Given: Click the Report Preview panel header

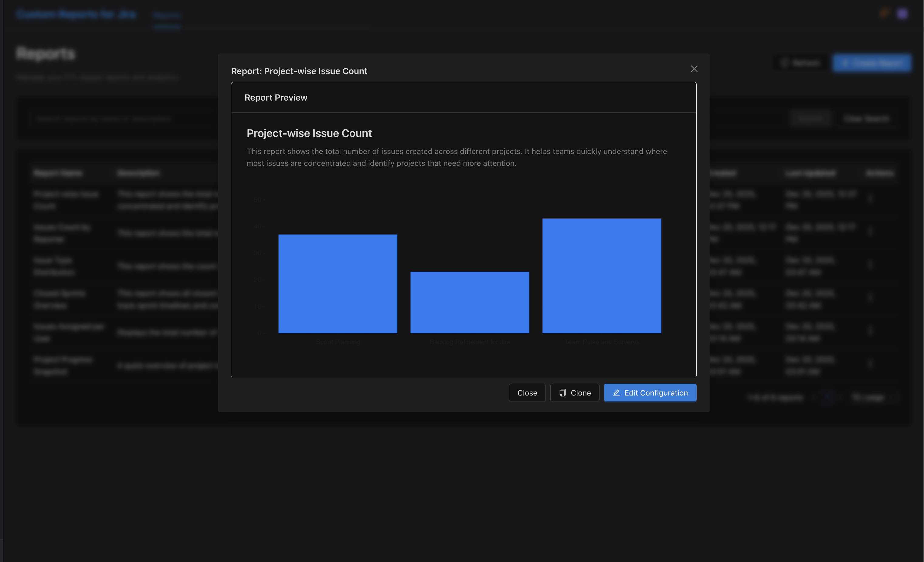Looking at the screenshot, I should pos(276,98).
